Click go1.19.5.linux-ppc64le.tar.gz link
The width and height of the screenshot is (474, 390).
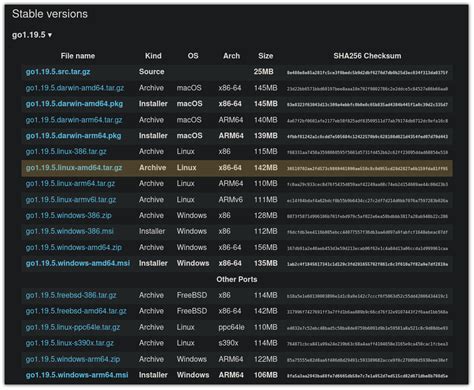[x=73, y=327]
